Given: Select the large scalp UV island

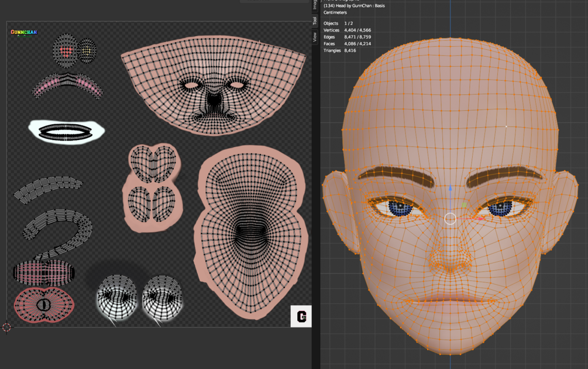Looking at the screenshot, I should [x=251, y=233].
